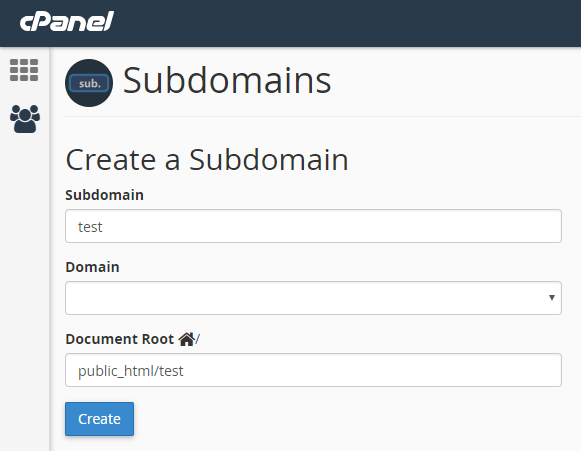Screen dimensions: 581x451
Task: Click the blue Create button
Action: click(99, 419)
